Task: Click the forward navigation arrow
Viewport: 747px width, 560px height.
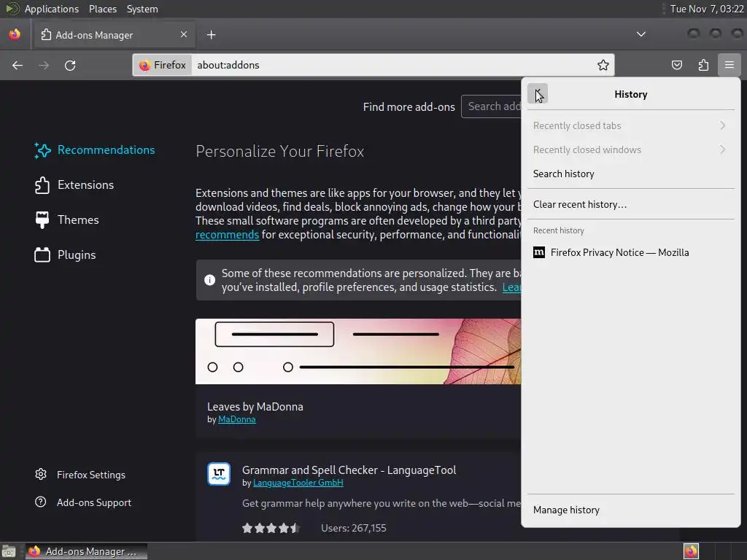Action: pos(44,65)
